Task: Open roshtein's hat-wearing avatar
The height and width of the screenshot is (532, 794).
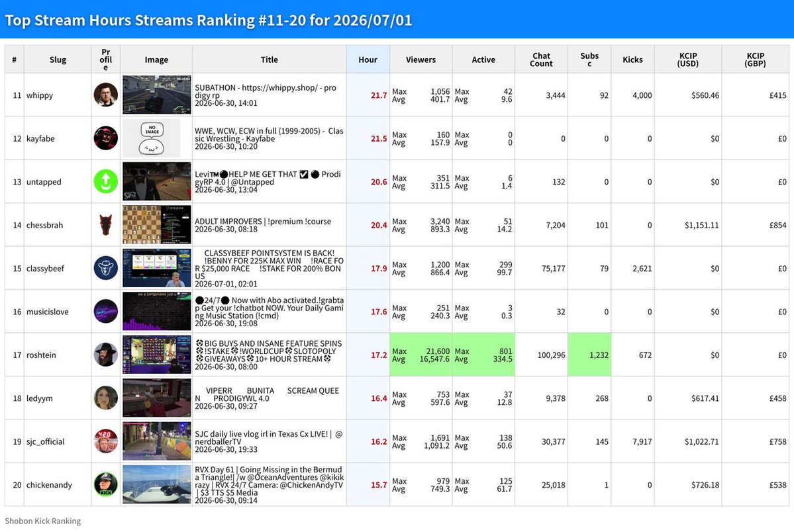Action: click(106, 354)
